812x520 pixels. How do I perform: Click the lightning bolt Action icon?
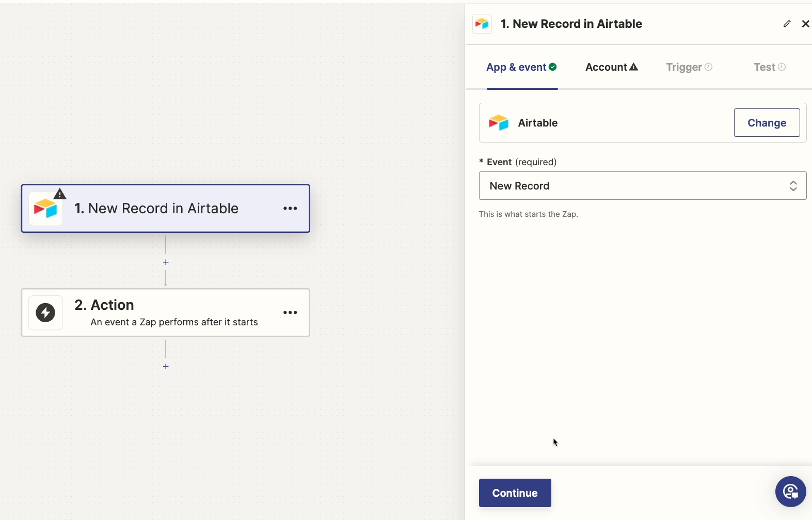point(45,313)
